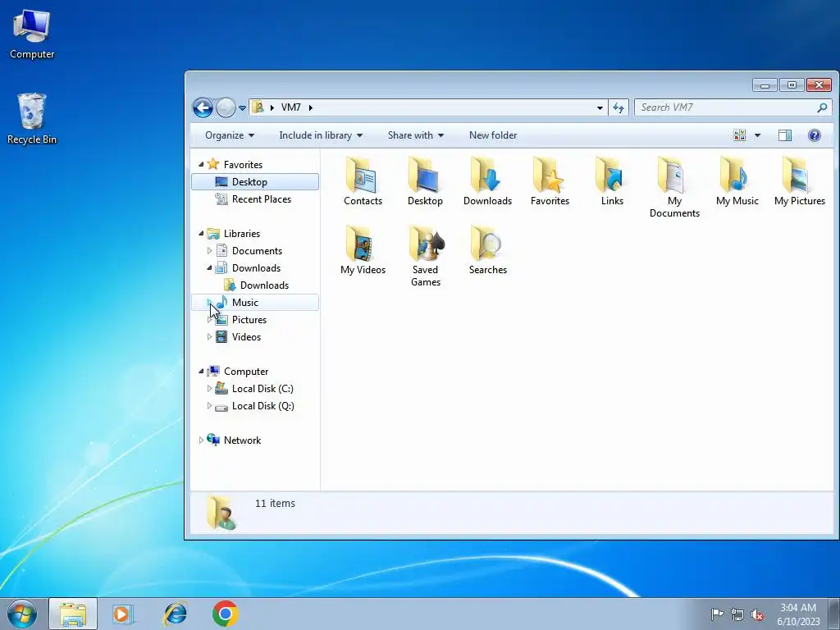Image resolution: width=840 pixels, height=630 pixels.
Task: Collapse the Libraries tree group
Action: point(202,234)
